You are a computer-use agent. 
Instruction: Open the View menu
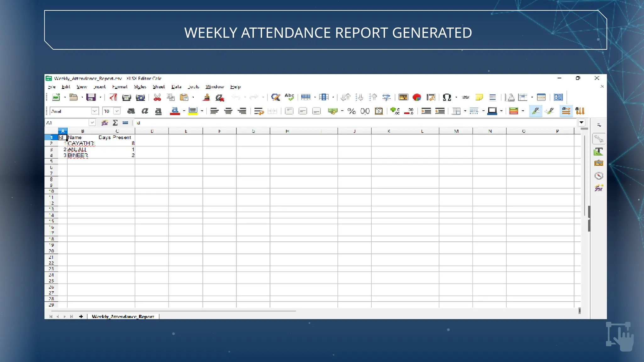click(82, 87)
